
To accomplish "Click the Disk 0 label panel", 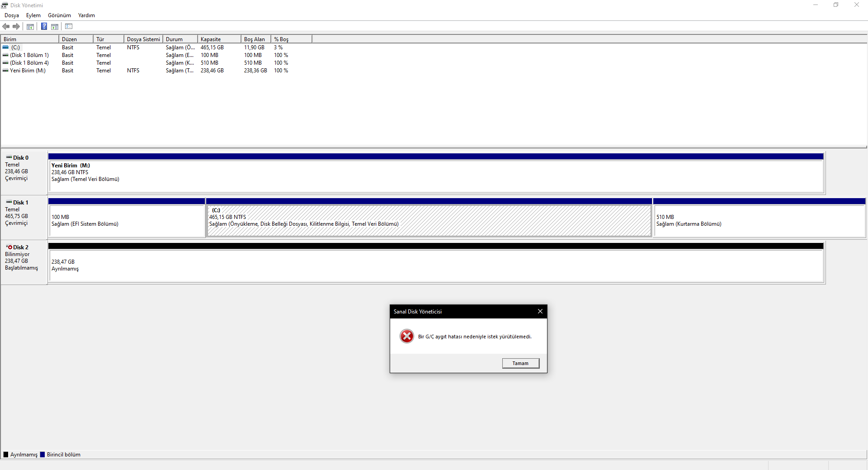I will [x=24, y=172].
